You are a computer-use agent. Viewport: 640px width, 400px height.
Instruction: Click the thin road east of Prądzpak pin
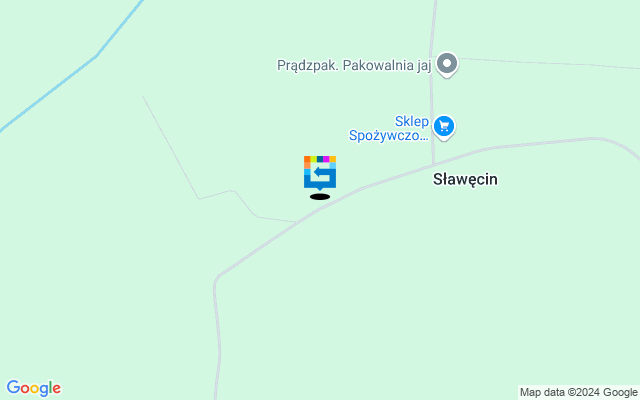pos(547,63)
